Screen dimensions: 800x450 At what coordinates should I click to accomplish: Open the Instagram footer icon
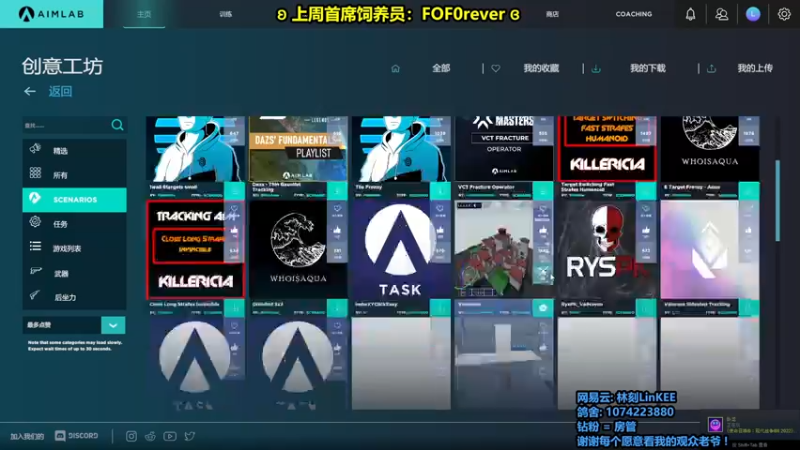coord(131,436)
